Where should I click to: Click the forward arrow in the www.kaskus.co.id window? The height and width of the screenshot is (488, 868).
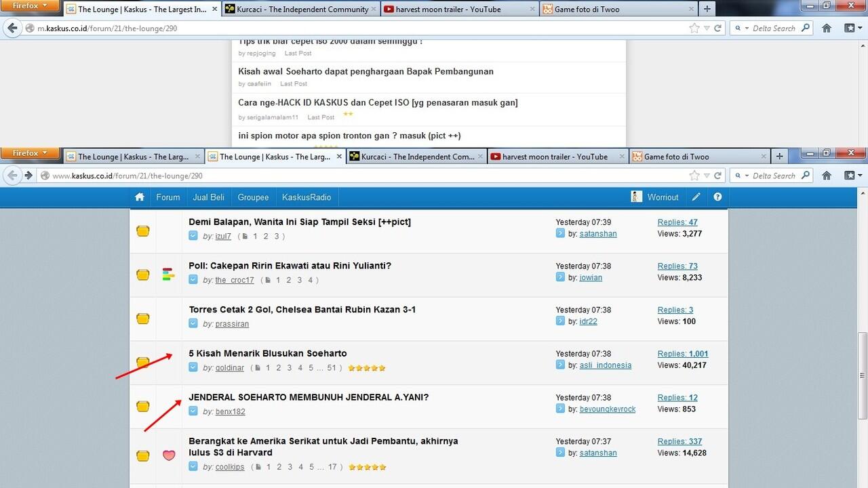tap(28, 175)
